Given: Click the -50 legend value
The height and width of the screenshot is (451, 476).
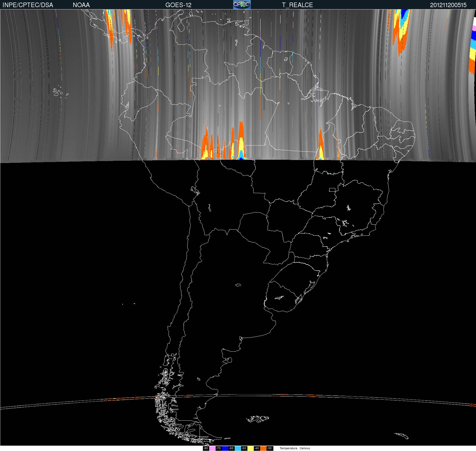Looking at the screenshot, I should tap(244, 448).
